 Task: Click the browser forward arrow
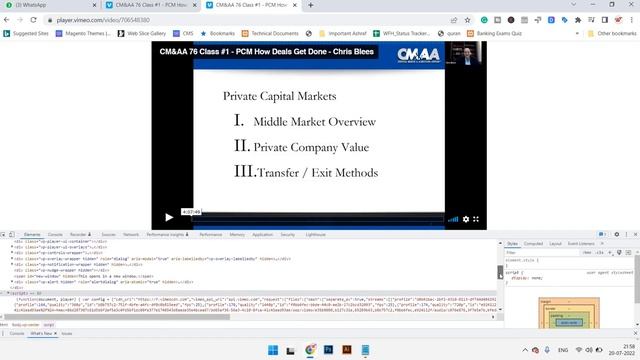coord(20,20)
